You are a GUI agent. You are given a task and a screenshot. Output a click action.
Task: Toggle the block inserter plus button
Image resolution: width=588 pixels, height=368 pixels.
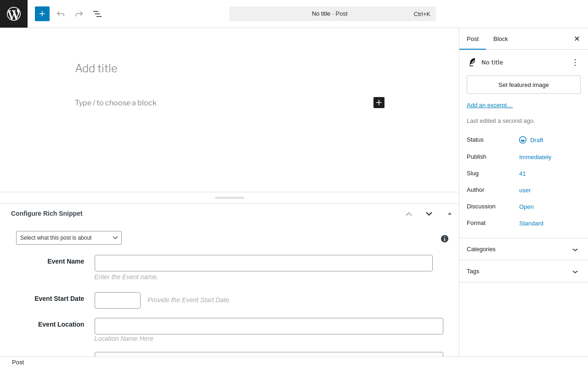click(42, 14)
